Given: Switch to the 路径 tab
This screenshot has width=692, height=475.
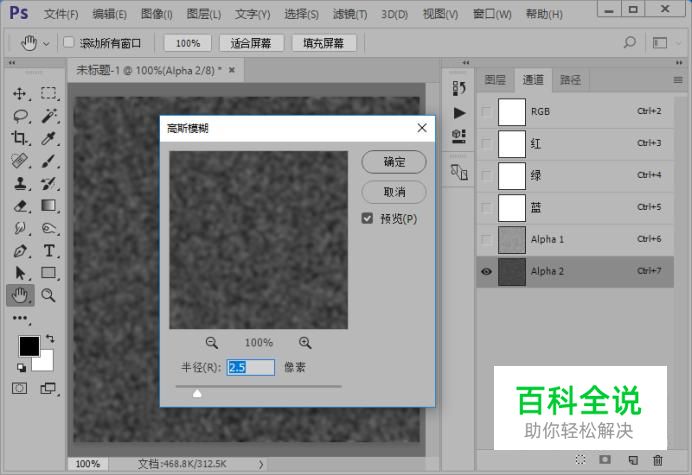Looking at the screenshot, I should (x=570, y=80).
